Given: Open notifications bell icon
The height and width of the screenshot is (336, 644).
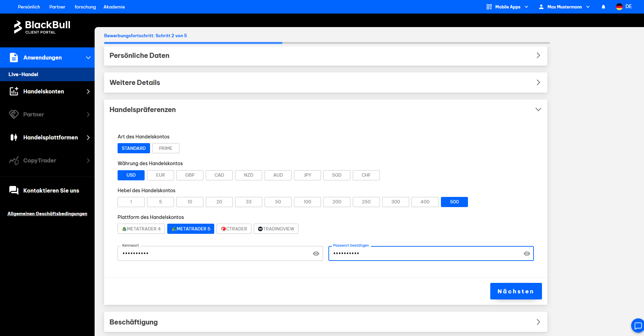Looking at the screenshot, I should tap(603, 7).
